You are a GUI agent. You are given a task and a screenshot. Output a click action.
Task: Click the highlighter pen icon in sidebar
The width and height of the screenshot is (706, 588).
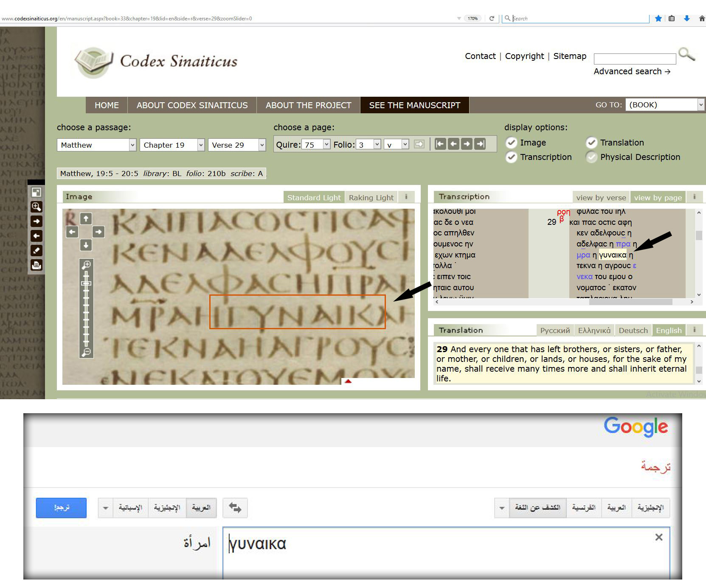tap(36, 250)
